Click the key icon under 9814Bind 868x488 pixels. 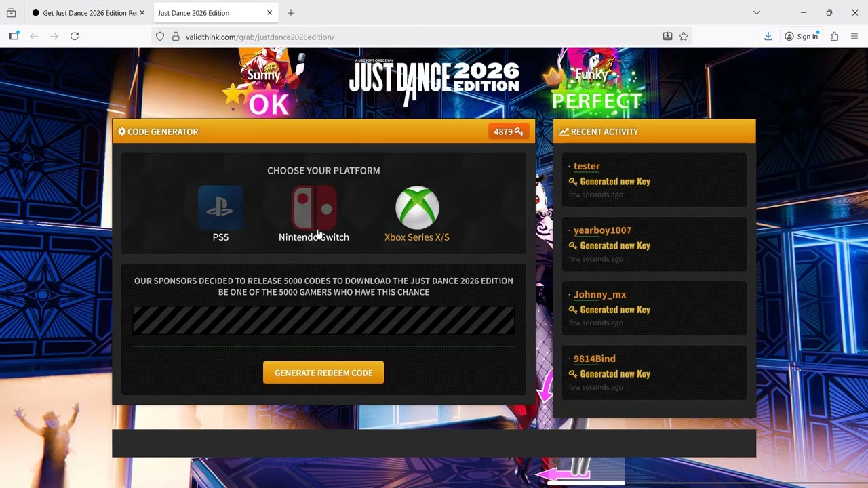[573, 374]
